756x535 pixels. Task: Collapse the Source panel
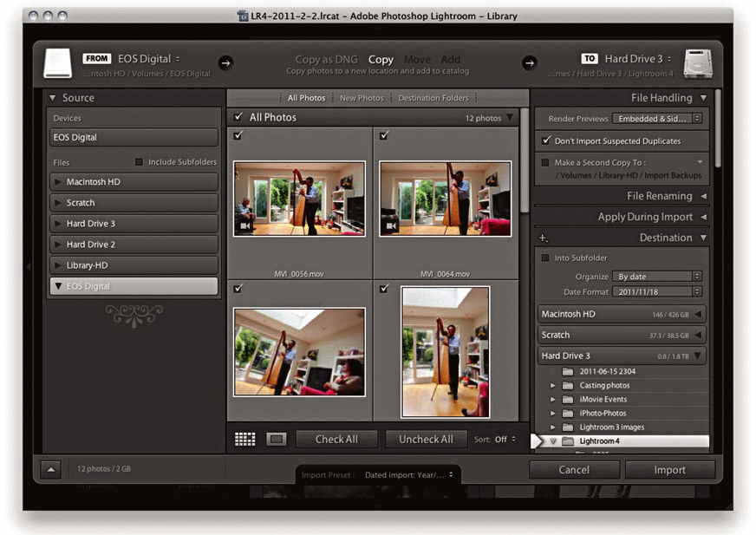(53, 98)
